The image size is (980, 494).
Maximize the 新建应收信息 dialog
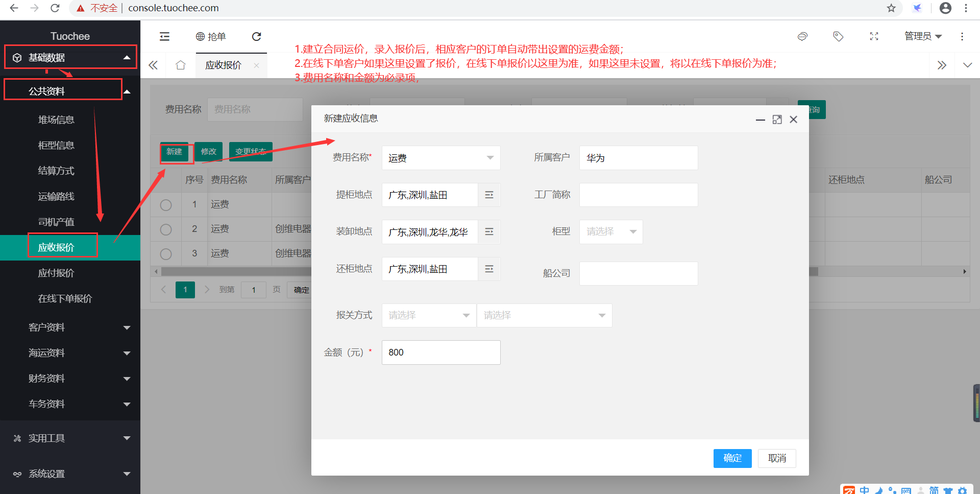(x=777, y=120)
